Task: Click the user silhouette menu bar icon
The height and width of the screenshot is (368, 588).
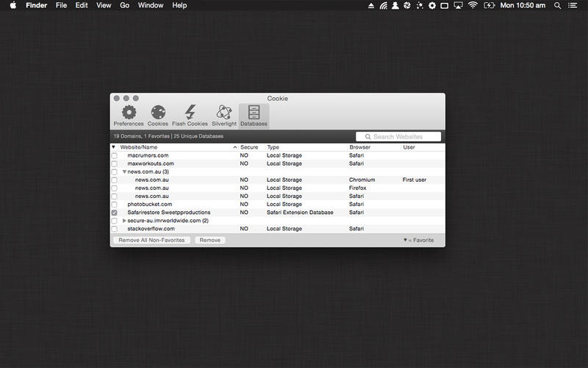Action: coord(395,6)
